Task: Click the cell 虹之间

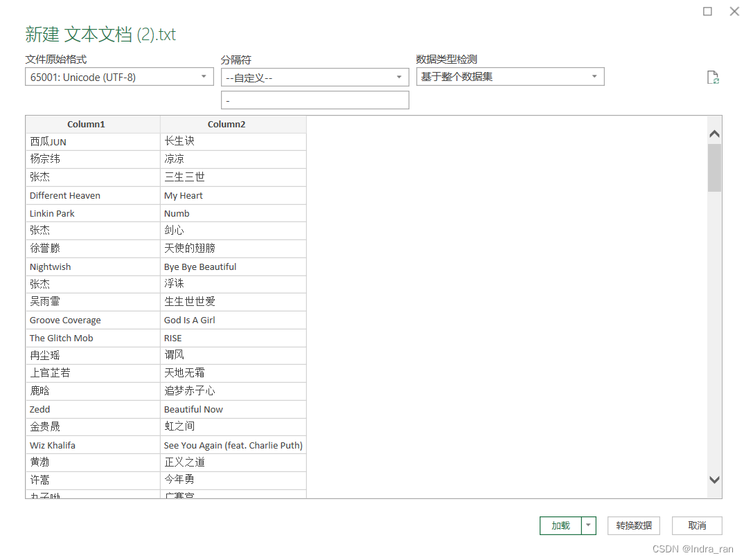Action: pos(233,427)
